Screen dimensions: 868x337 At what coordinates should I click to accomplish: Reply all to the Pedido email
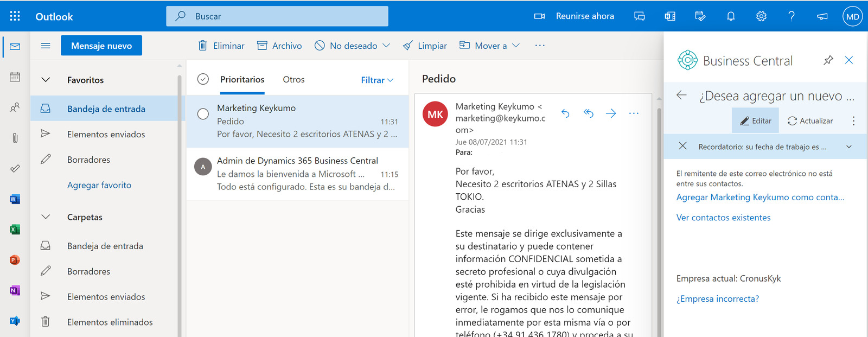pos(588,113)
